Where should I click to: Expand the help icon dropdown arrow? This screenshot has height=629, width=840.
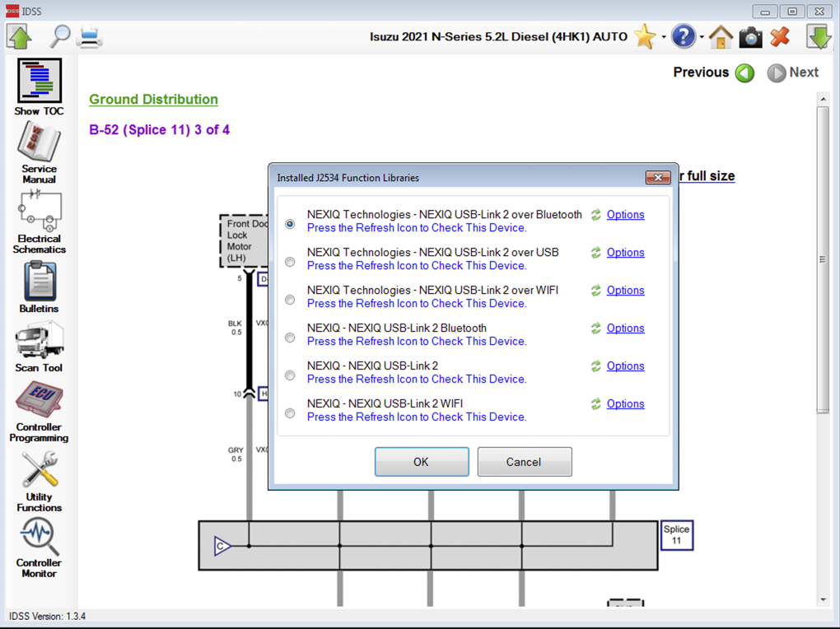tap(702, 37)
